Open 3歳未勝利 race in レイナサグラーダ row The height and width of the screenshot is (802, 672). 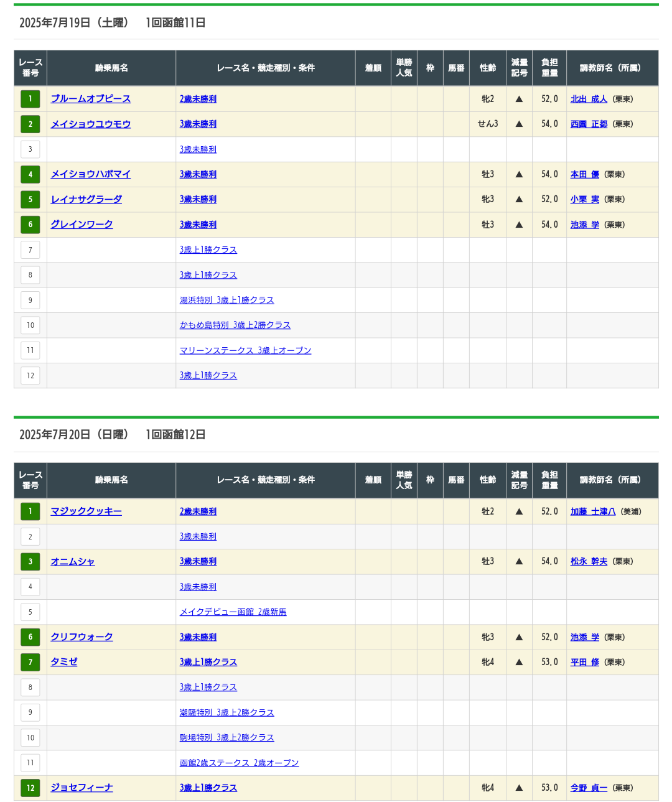click(198, 199)
